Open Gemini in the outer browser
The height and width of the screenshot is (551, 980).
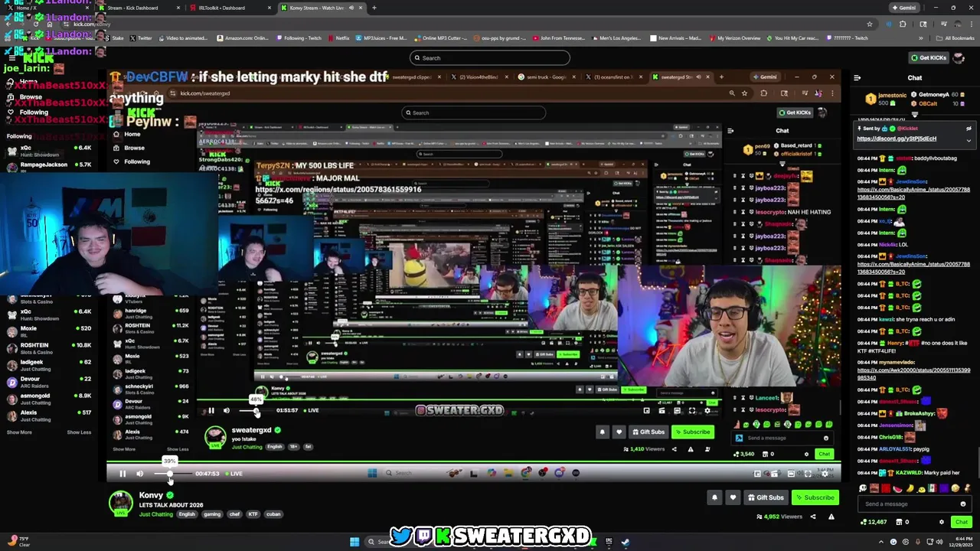click(903, 8)
